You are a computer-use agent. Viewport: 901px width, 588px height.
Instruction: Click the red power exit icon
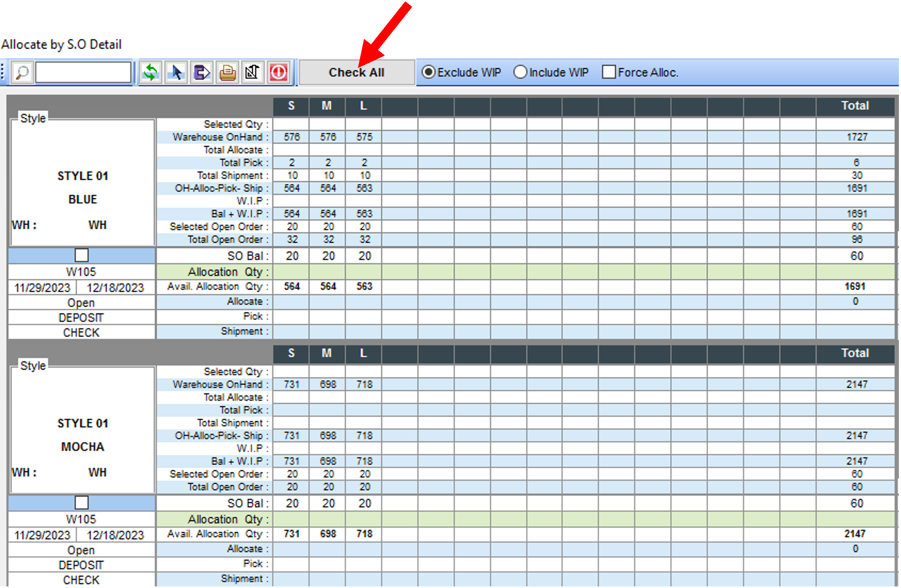[x=278, y=72]
